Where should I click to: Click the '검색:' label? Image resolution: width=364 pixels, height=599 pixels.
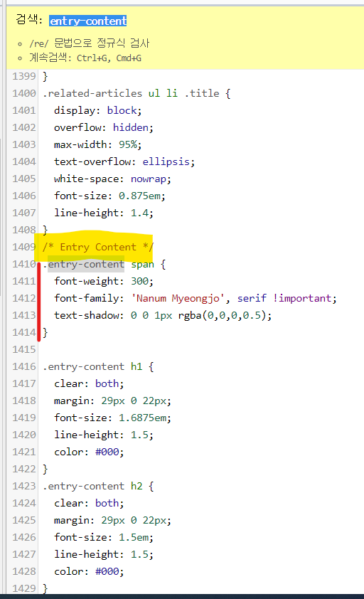[29, 20]
